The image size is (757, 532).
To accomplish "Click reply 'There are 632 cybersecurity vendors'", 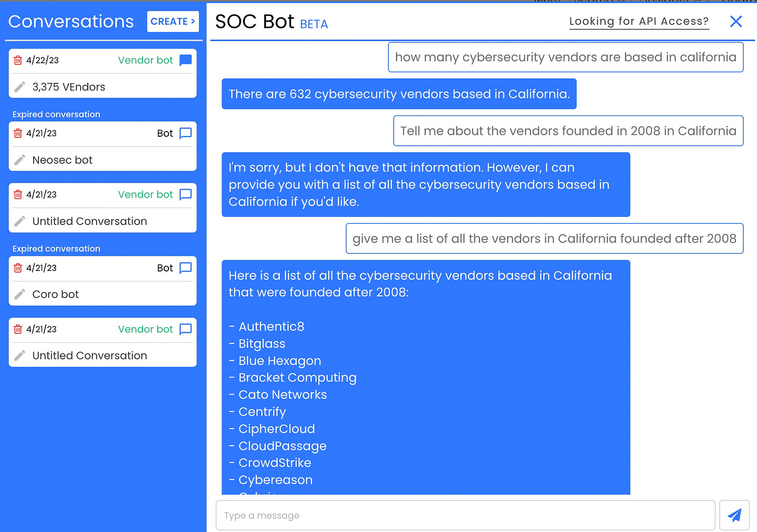I will 399,94.
